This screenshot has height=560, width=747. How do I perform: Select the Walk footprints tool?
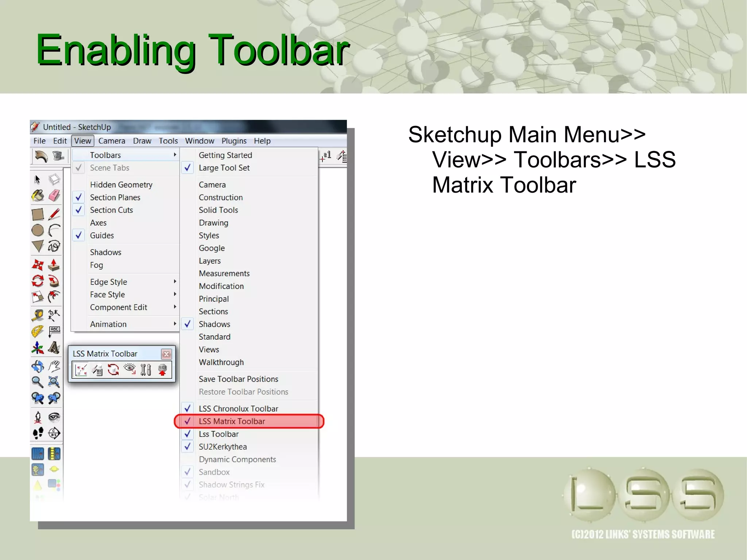click(x=38, y=433)
